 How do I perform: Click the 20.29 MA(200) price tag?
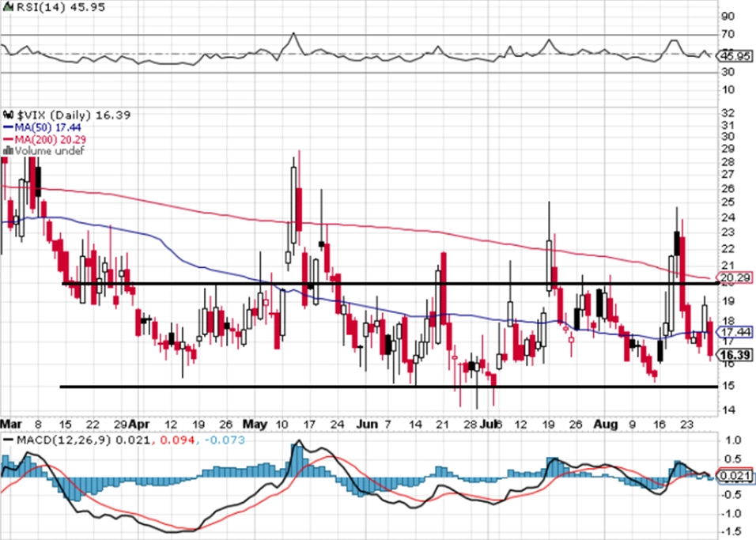pos(735,278)
